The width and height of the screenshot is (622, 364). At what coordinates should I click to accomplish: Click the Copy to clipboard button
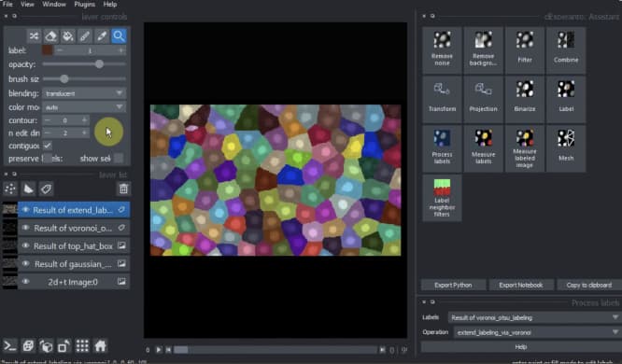(x=589, y=285)
